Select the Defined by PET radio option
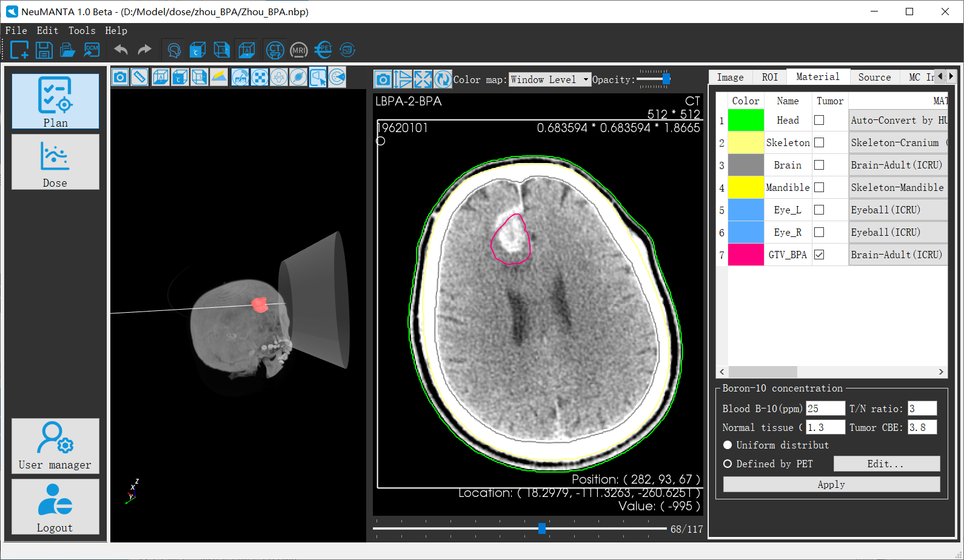 tap(728, 464)
